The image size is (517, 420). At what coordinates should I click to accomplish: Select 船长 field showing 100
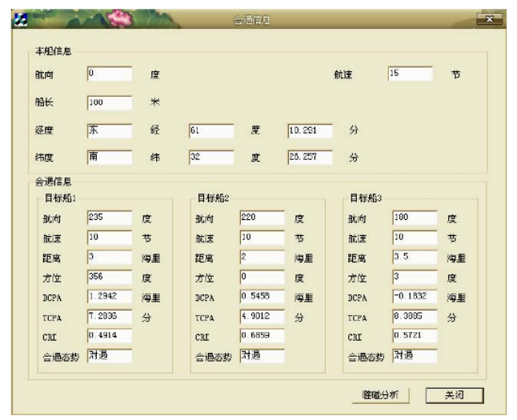[x=110, y=102]
